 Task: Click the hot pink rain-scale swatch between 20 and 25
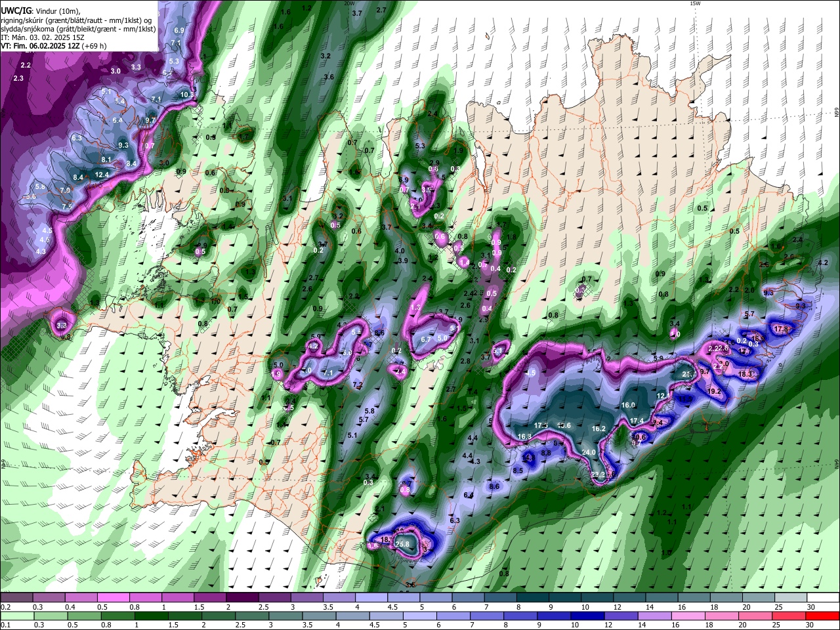coord(756,616)
